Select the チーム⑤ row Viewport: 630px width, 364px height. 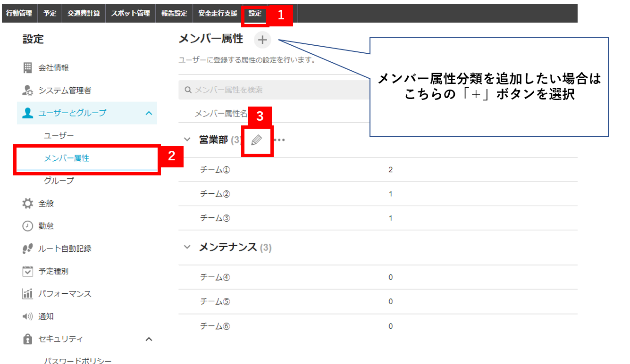[378, 302]
